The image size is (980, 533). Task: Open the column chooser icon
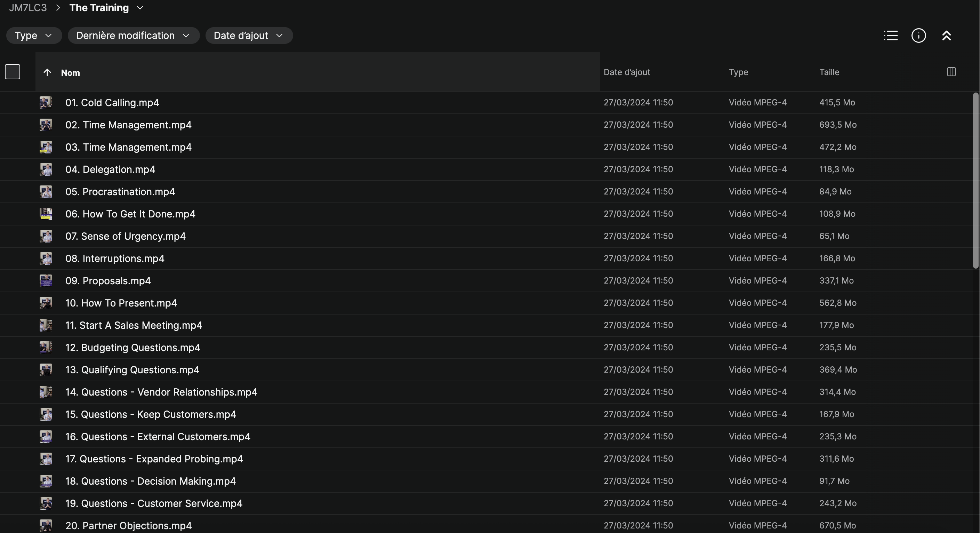(x=951, y=72)
